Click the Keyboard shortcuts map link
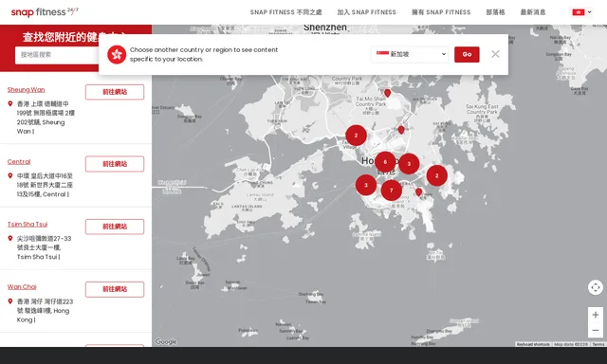 tap(533, 344)
